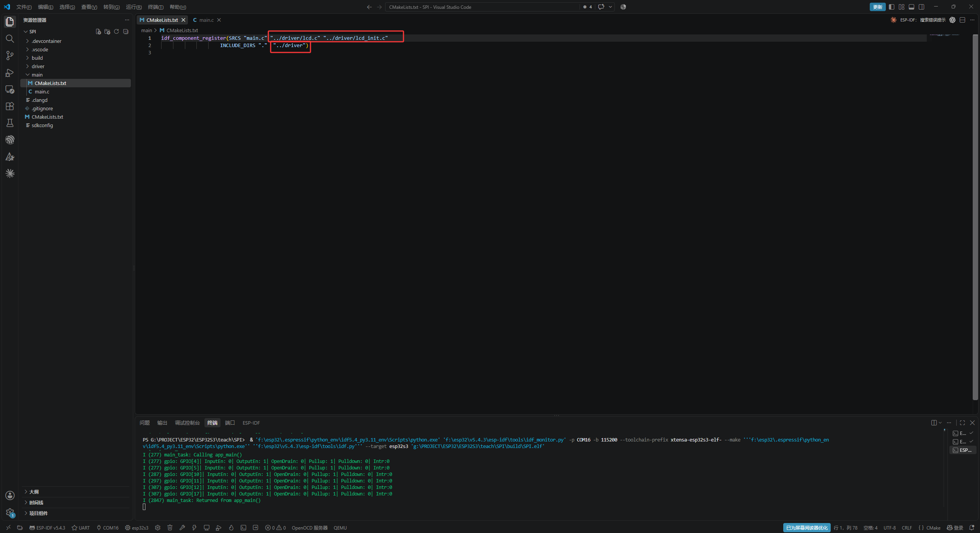Select the ESP terminal instance in list

pyautogui.click(x=962, y=450)
